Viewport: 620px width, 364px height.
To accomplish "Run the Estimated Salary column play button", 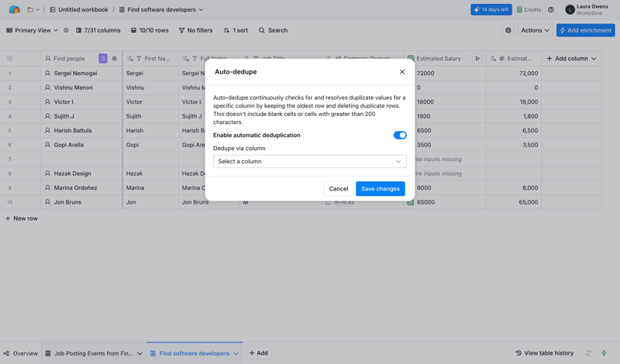I will tap(477, 59).
